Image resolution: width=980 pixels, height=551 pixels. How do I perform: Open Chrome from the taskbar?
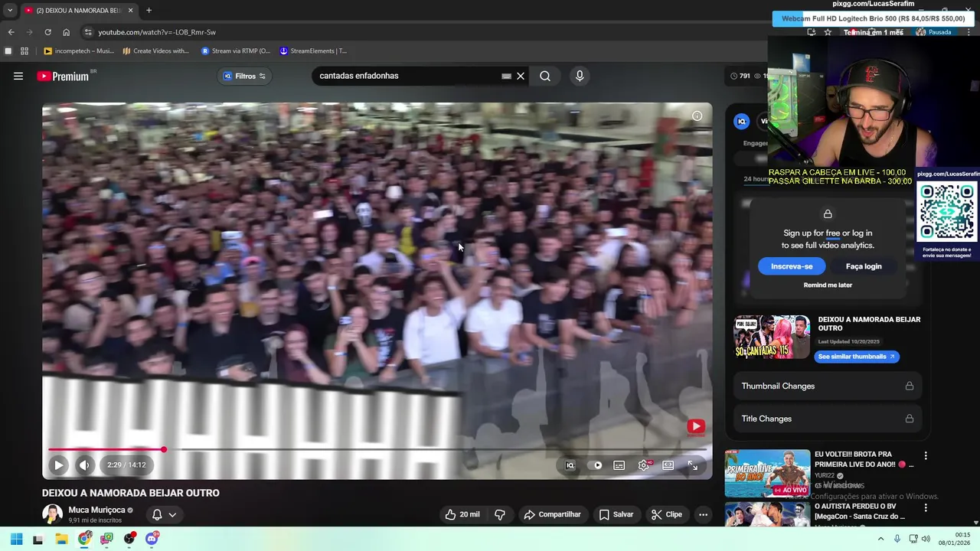click(84, 539)
